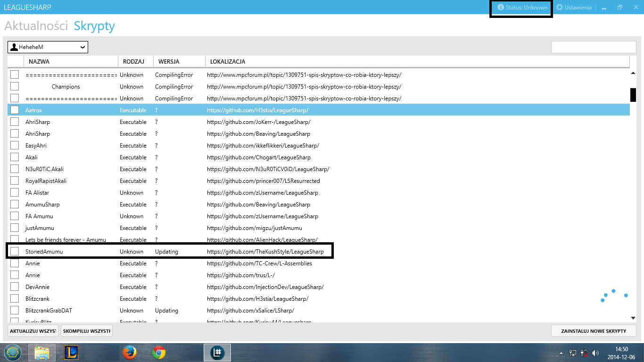Click the TheKushStyle/LeagueSharp URL
The image size is (644, 362).
click(x=265, y=252)
